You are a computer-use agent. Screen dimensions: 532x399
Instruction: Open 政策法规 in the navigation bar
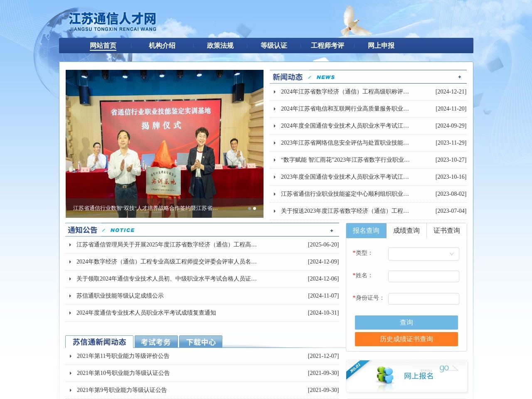(220, 46)
